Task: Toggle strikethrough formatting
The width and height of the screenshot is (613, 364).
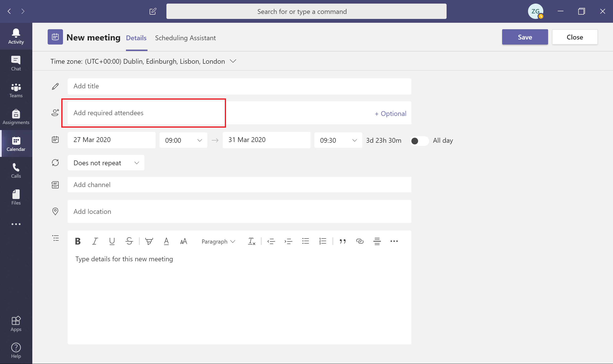Action: pos(129,241)
